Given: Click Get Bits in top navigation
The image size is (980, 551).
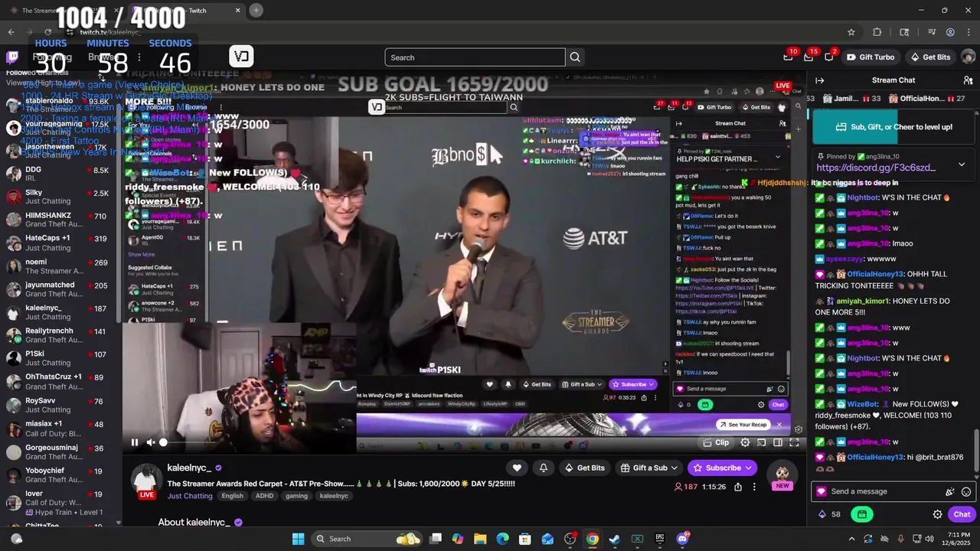Looking at the screenshot, I should click(930, 57).
